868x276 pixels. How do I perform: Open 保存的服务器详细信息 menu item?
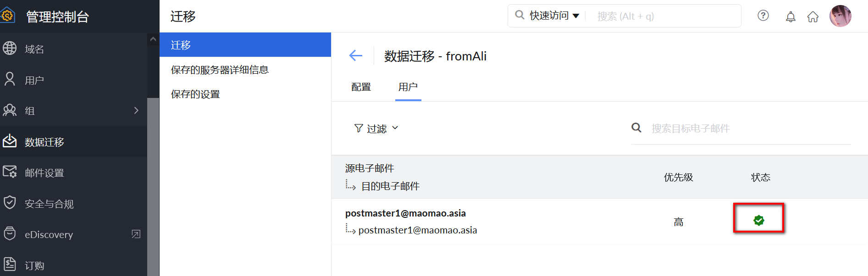[220, 70]
